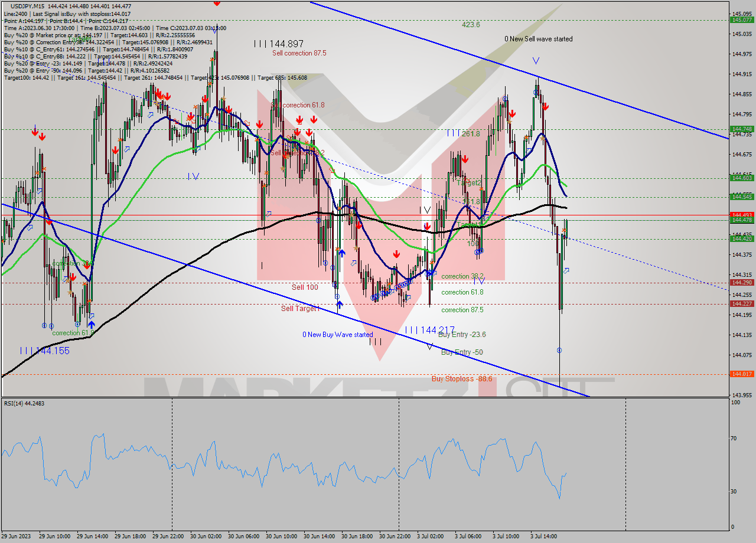Select the 144.748 green price tag
Image resolution: width=756 pixels, height=543 pixels.
742,129
